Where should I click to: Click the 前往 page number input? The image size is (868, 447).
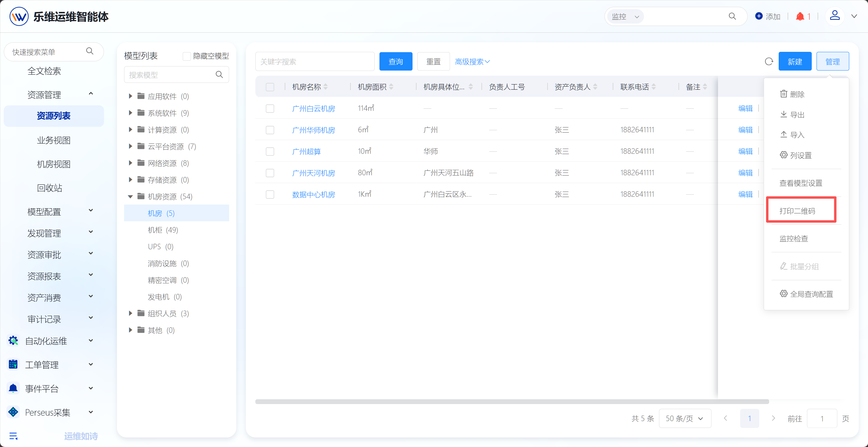click(x=822, y=418)
